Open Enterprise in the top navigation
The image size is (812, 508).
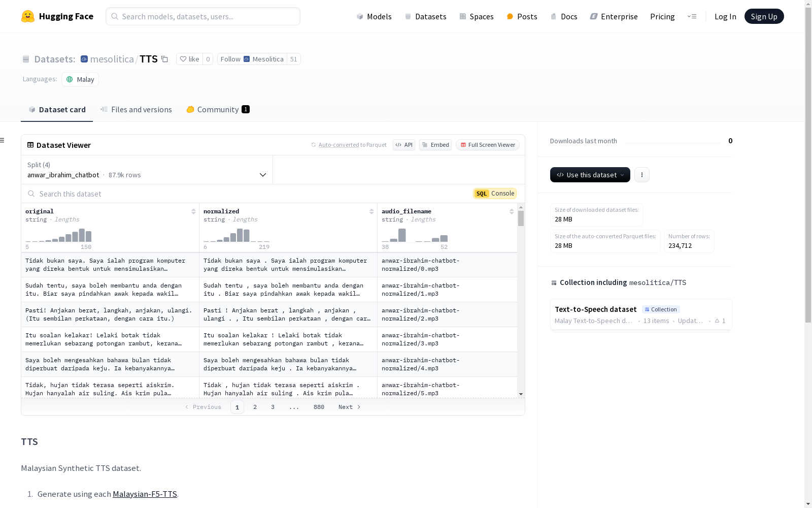pyautogui.click(x=614, y=16)
